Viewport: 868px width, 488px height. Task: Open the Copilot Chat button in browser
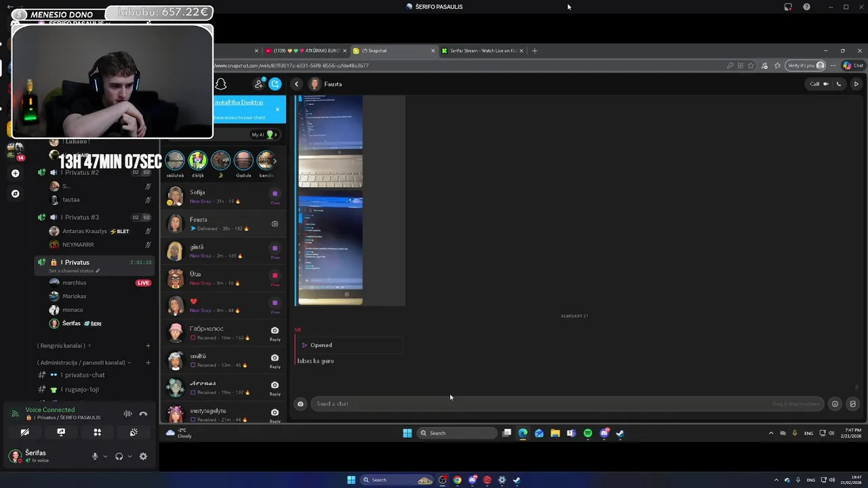click(853, 66)
